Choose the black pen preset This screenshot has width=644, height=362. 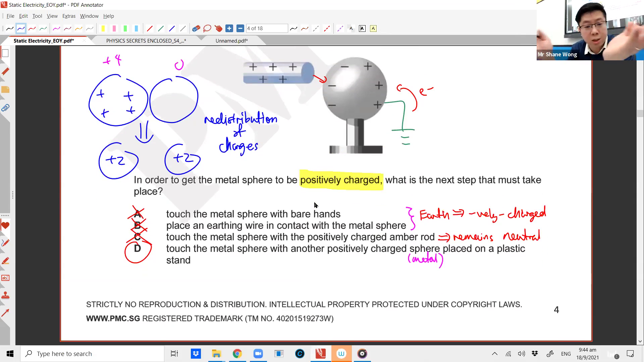click(10, 28)
